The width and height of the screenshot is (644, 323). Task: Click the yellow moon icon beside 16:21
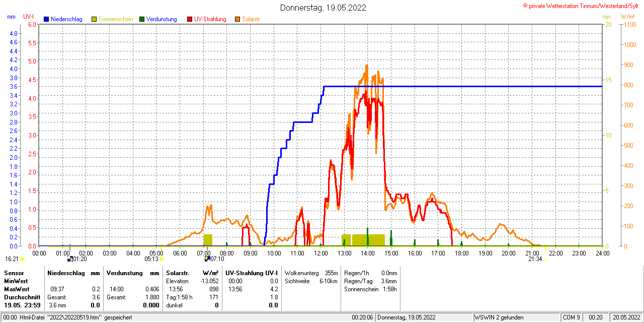(22, 259)
